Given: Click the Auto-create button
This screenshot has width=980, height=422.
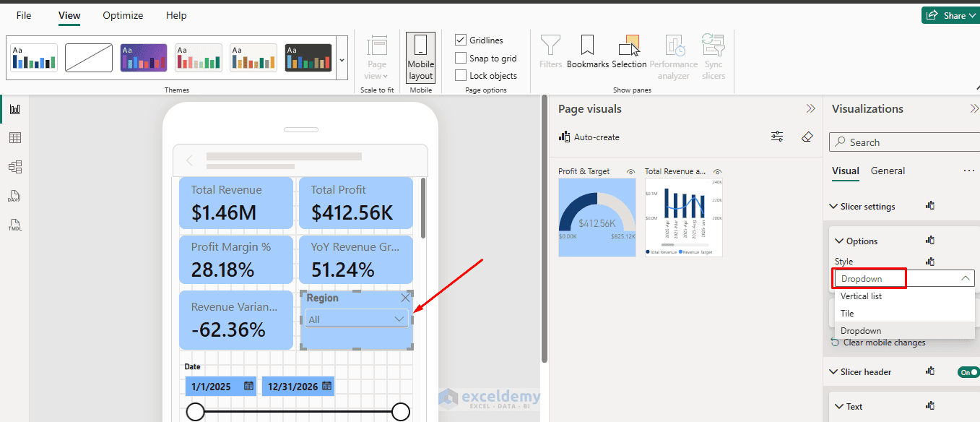Looking at the screenshot, I should pos(589,137).
